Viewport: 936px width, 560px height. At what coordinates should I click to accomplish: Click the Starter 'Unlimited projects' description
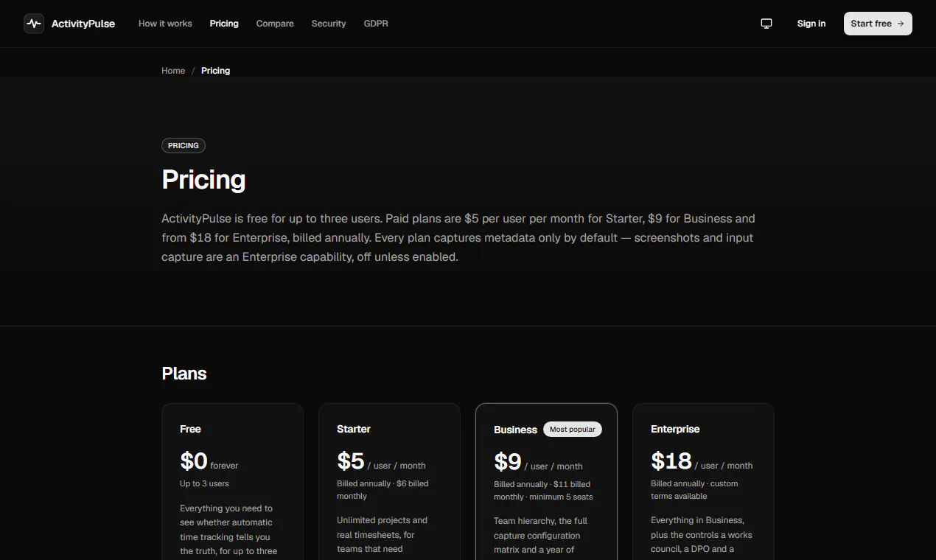pos(382,534)
